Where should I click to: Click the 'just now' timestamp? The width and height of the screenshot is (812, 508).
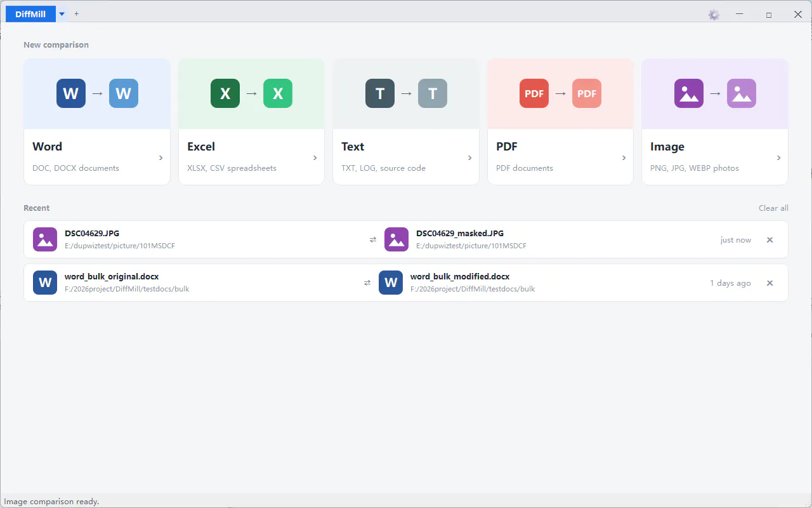click(736, 240)
